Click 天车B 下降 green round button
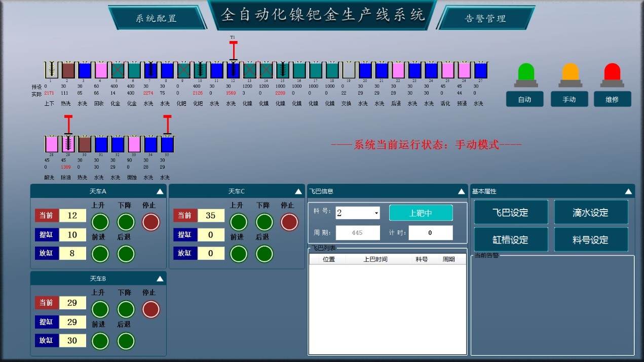The width and height of the screenshot is (644, 362). coord(126,309)
